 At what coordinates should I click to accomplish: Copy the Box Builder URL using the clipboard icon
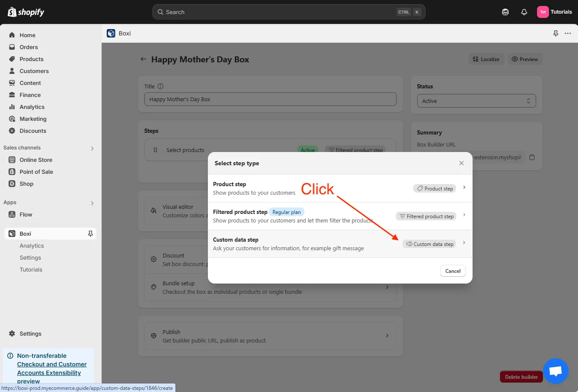532,157
